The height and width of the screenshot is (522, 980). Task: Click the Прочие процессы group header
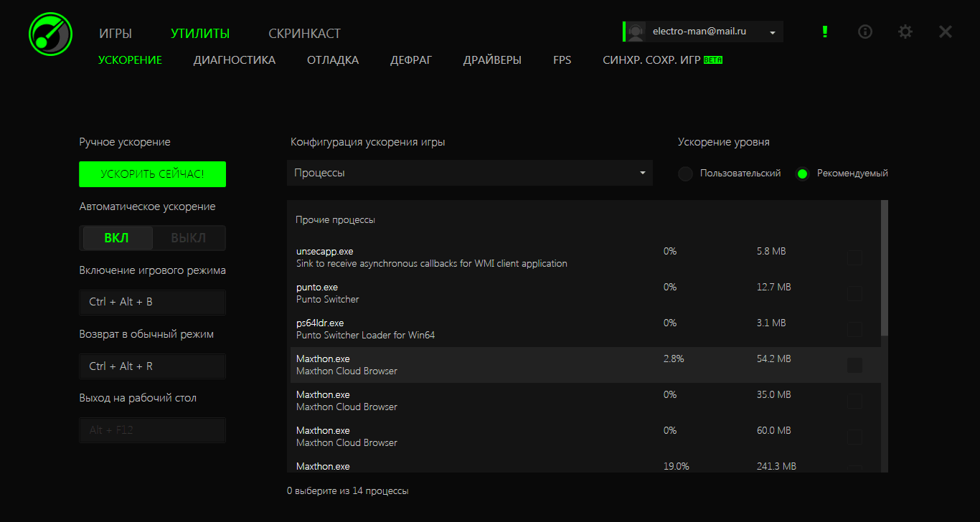click(335, 220)
